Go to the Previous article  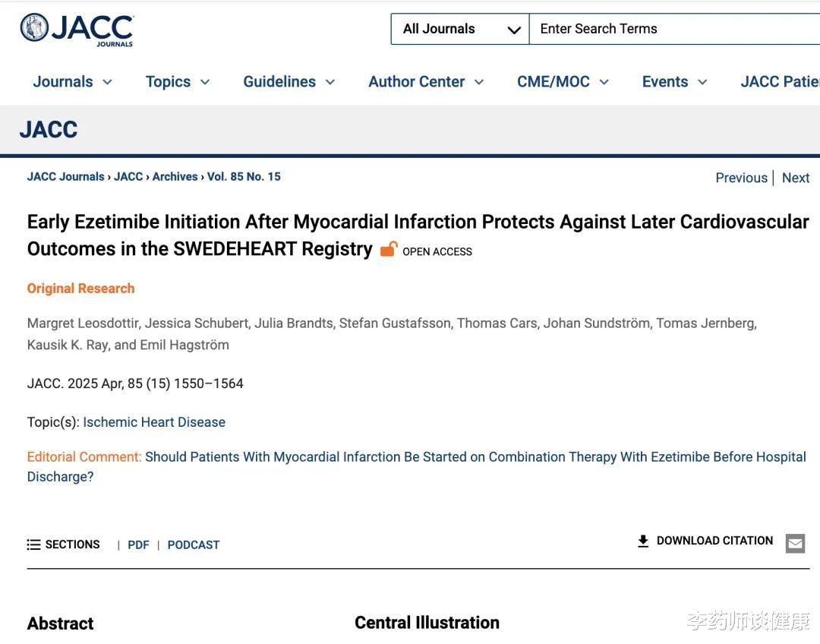(742, 178)
